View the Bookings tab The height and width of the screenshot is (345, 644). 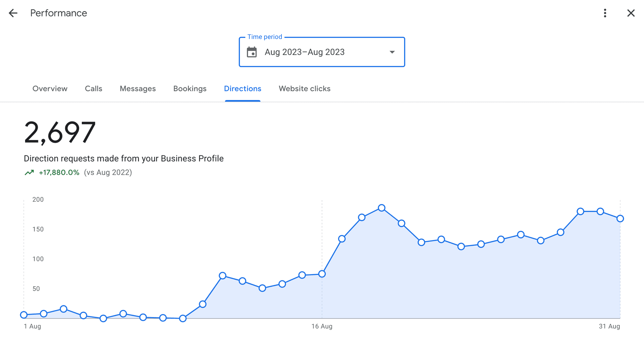(x=190, y=89)
